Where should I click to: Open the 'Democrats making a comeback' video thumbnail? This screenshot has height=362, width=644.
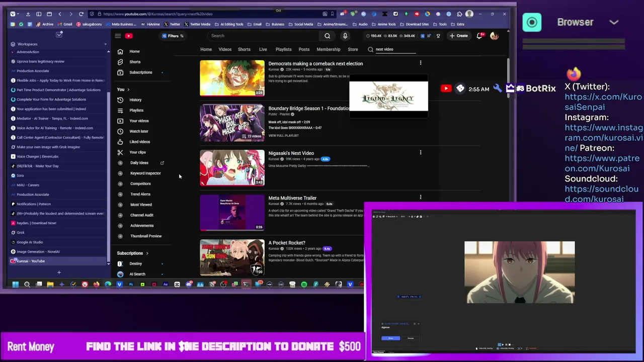pyautogui.click(x=232, y=78)
